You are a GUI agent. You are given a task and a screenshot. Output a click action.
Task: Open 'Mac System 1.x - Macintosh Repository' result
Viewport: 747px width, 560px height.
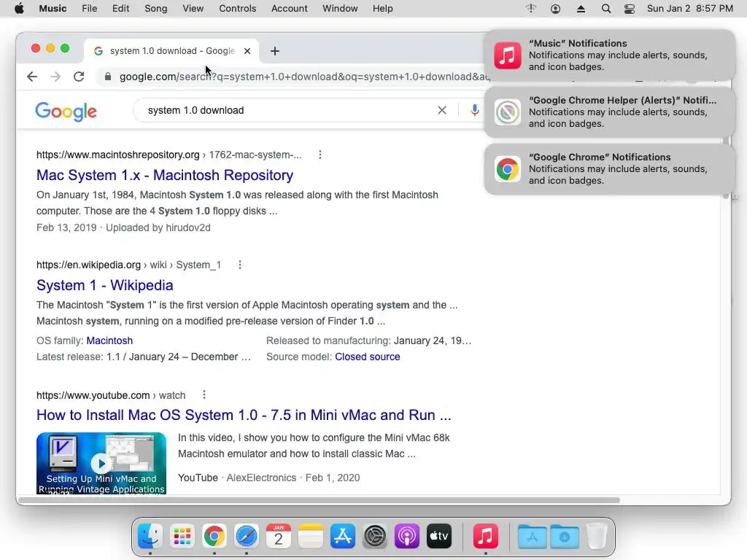(165, 175)
